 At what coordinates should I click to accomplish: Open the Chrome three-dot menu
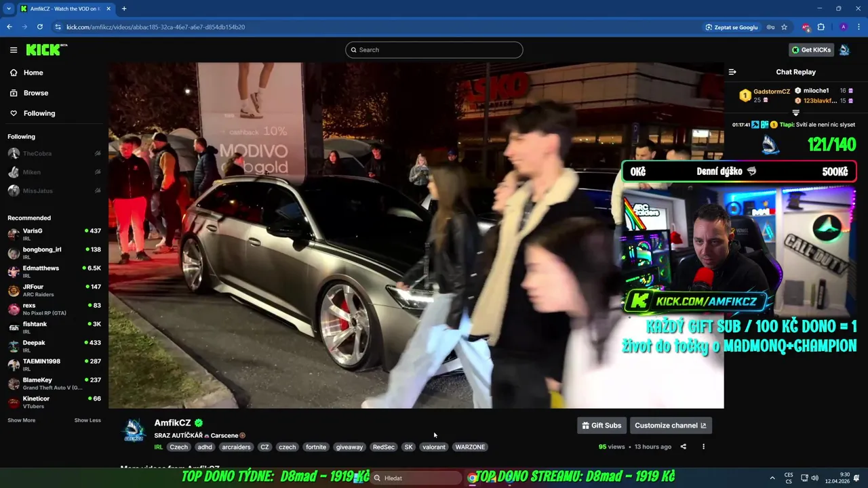click(x=858, y=27)
